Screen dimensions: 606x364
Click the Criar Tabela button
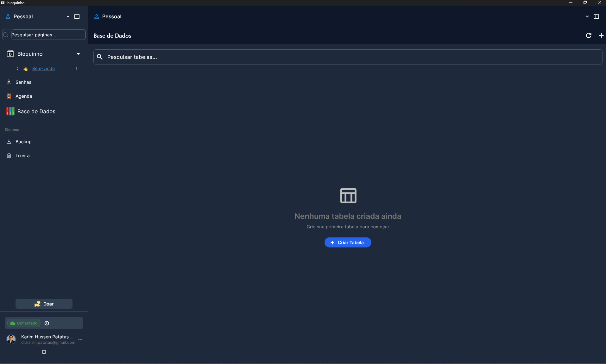[x=348, y=242]
